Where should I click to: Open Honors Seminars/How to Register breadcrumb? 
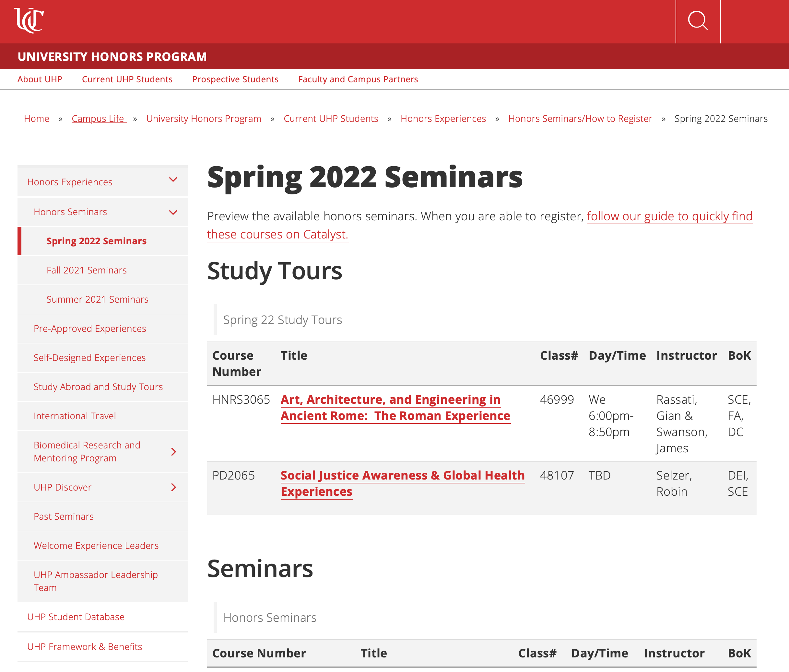pos(580,119)
